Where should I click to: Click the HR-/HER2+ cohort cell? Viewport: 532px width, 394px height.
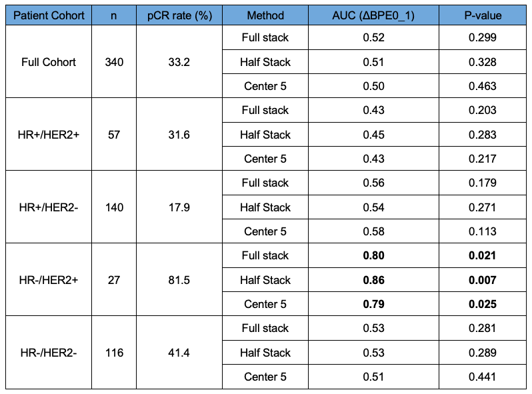49,280
